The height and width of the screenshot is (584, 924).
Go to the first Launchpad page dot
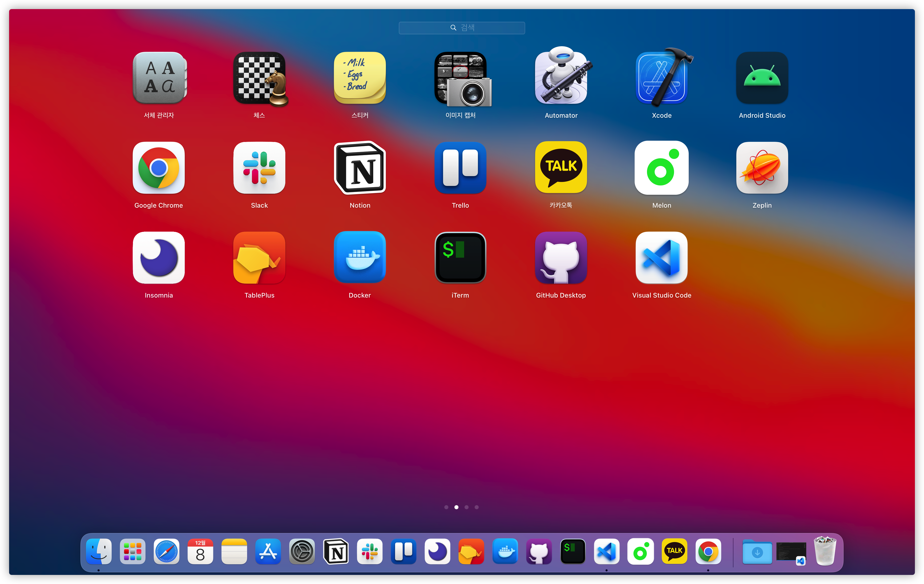tap(446, 507)
